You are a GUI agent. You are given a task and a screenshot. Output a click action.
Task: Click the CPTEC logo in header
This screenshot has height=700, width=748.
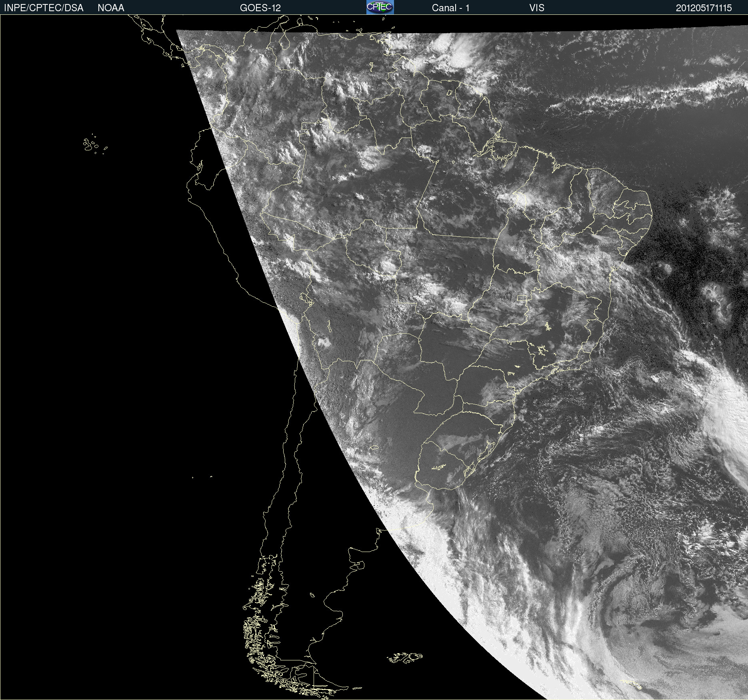[380, 7]
